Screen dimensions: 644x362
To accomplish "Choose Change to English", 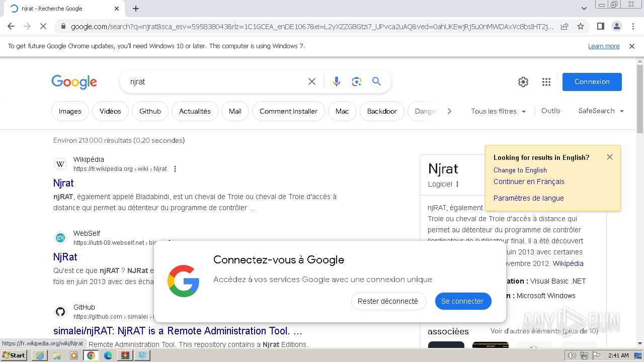I will click(520, 170).
